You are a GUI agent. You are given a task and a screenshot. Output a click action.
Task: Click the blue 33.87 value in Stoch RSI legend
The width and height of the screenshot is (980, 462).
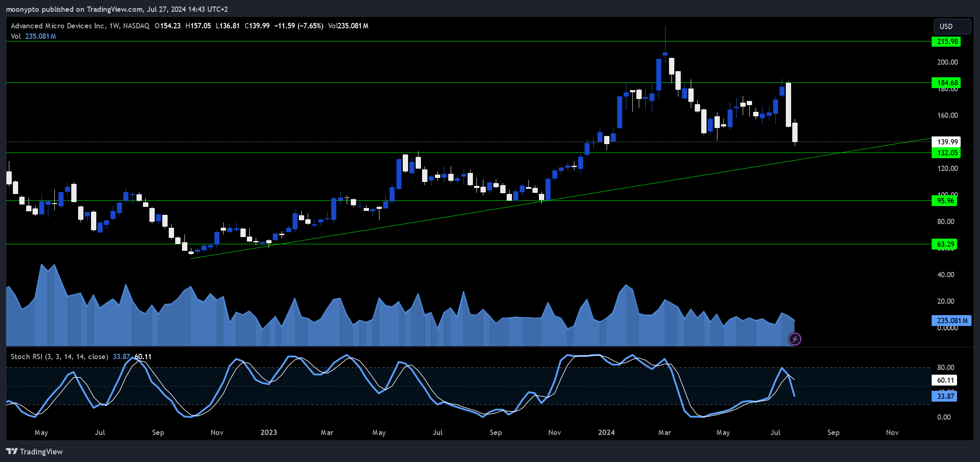tap(121, 357)
